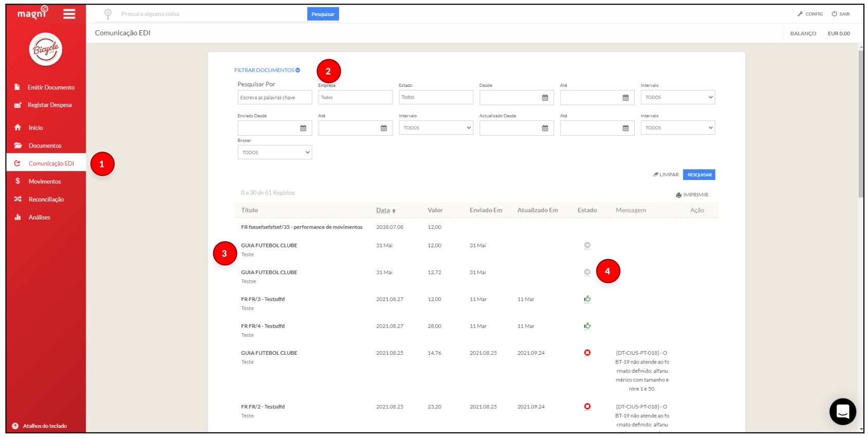Screen dimensions: 868x438
Task: Open the chat widget bubble
Action: pyautogui.click(x=842, y=411)
